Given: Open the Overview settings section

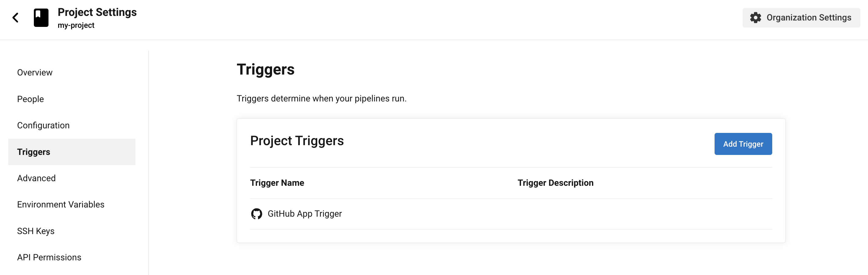Looking at the screenshot, I should pos(35,72).
